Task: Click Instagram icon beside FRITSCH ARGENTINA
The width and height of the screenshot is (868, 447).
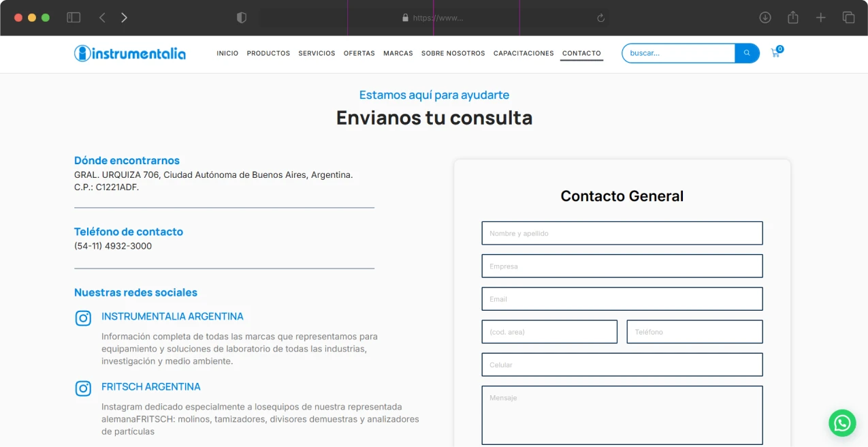Action: tap(83, 388)
